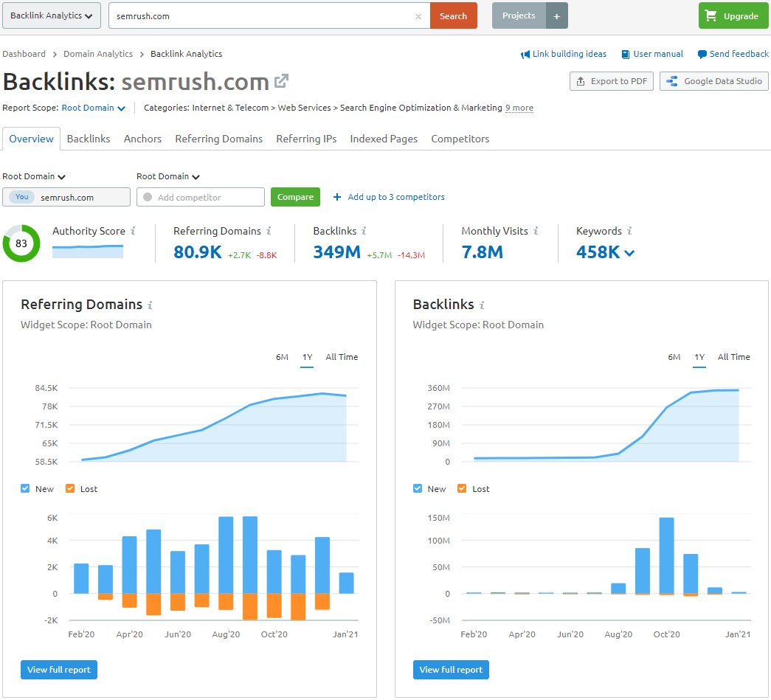The image size is (771, 700).
Task: Click Export to PDF upload icon
Action: (x=580, y=81)
